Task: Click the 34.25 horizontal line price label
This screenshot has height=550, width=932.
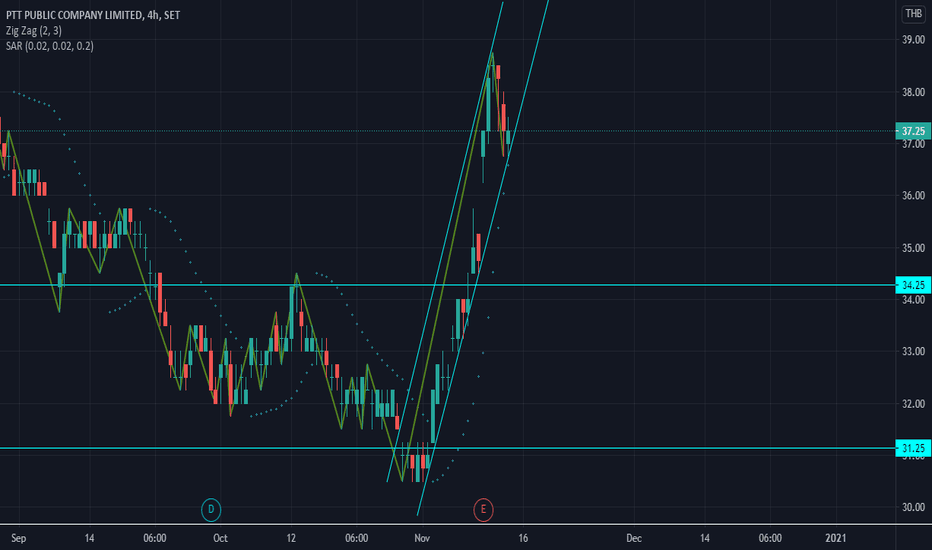Action: pos(913,285)
